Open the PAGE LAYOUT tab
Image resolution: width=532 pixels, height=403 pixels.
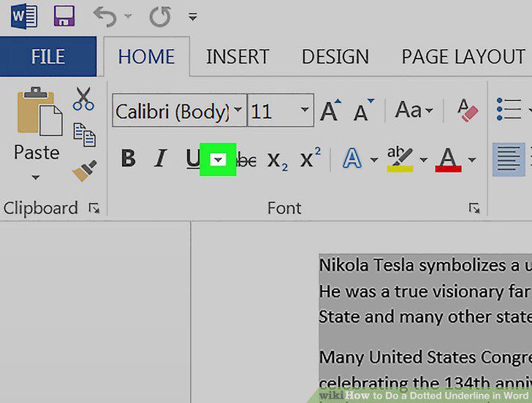pos(463,57)
